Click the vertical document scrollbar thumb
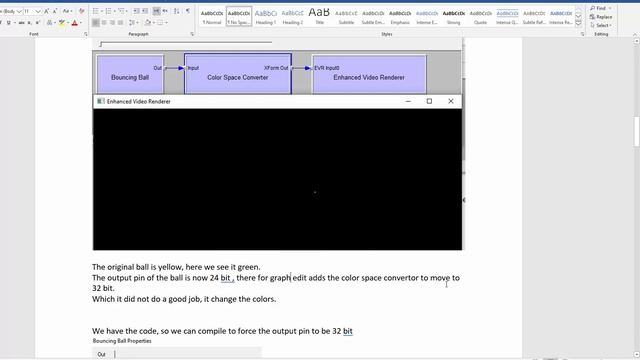Image resolution: width=640 pixels, height=360 pixels. (636, 131)
